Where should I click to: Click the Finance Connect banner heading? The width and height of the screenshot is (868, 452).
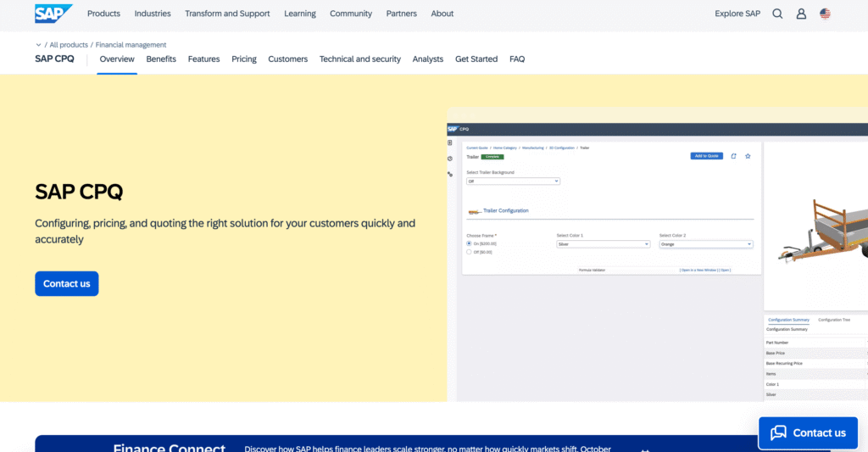pyautogui.click(x=170, y=448)
